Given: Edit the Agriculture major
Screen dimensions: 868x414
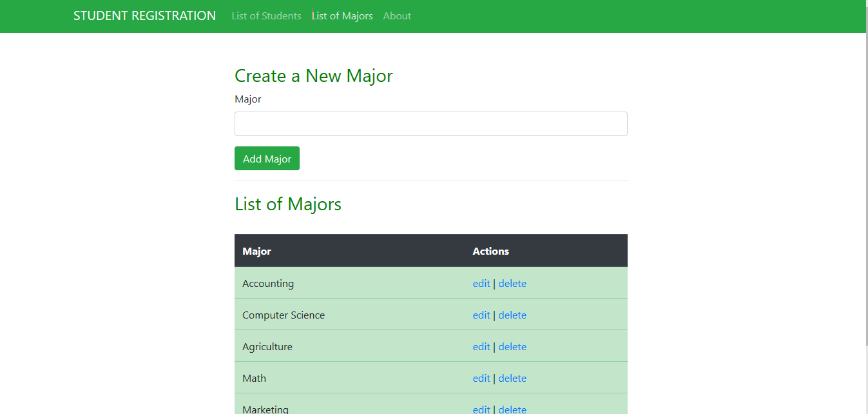Looking at the screenshot, I should (481, 347).
